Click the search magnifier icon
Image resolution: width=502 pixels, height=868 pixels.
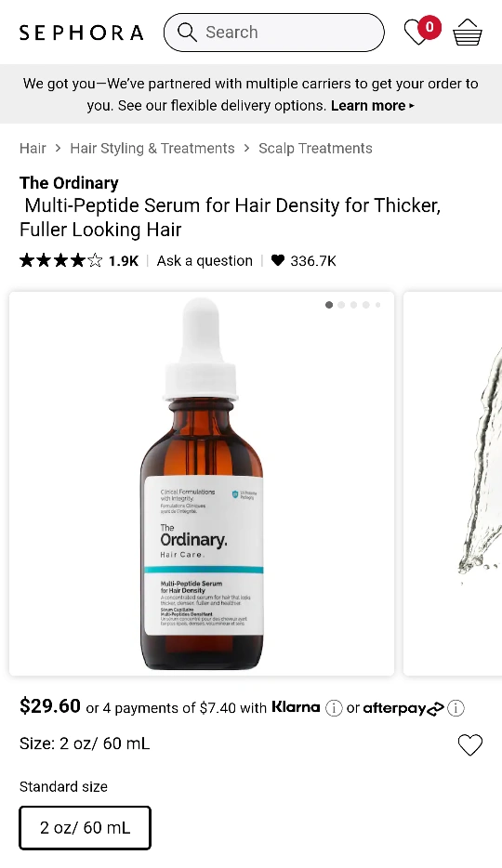187,33
